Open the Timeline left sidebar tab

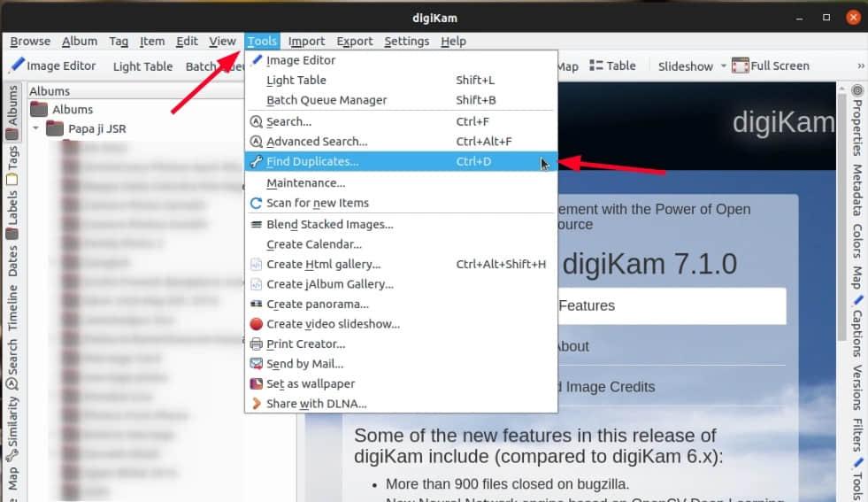tap(12, 307)
